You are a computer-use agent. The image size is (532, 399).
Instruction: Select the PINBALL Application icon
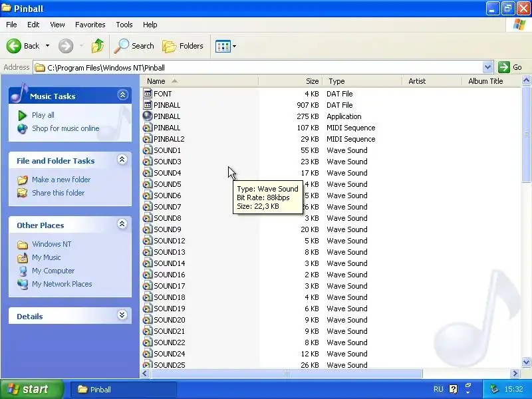click(147, 116)
